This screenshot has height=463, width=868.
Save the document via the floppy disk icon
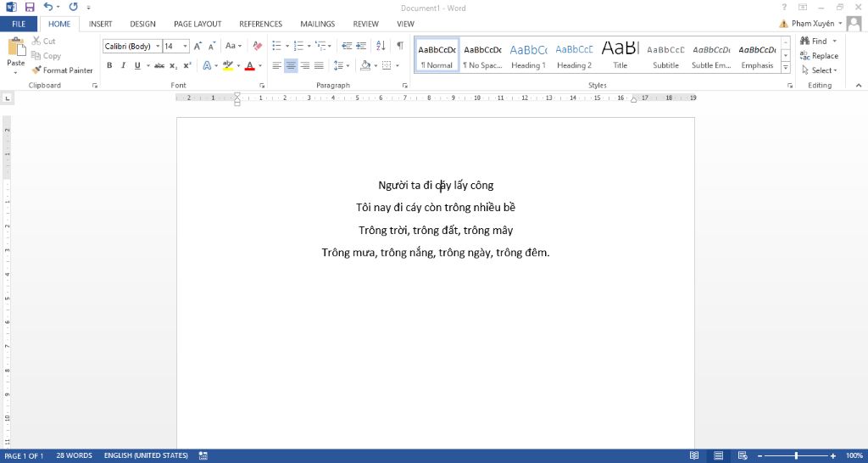(30, 7)
